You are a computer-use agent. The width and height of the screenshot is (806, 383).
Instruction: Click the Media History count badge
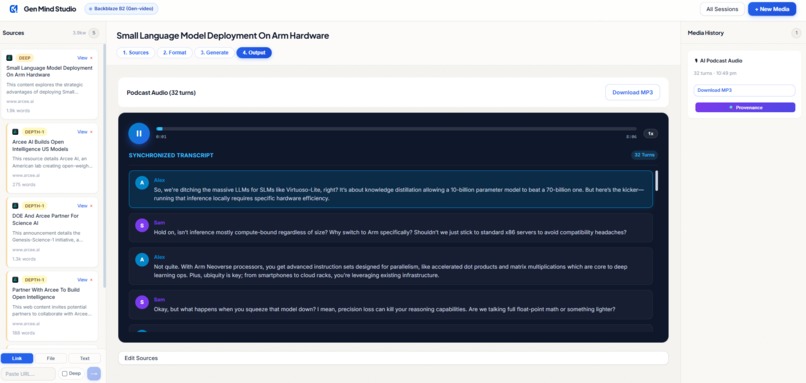coord(796,33)
